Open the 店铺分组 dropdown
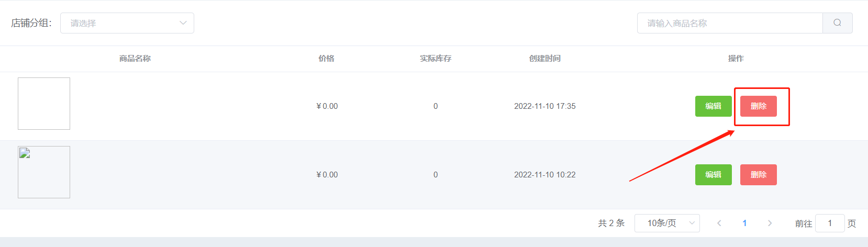This screenshot has width=868, height=247. 127,23
